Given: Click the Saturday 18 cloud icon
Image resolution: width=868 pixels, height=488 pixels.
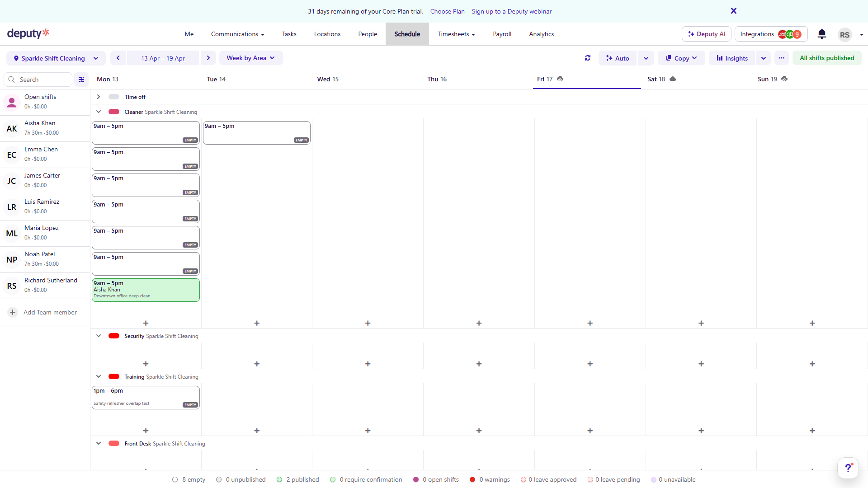Looking at the screenshot, I should [x=673, y=79].
